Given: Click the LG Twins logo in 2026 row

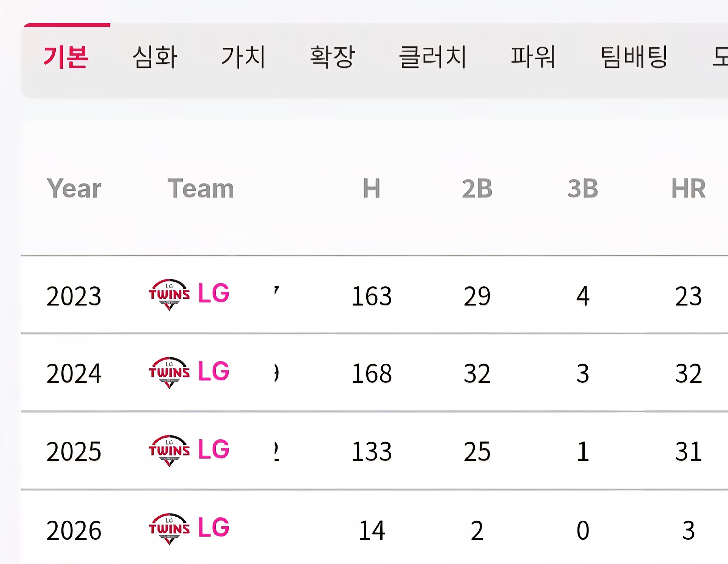Looking at the screenshot, I should (169, 529).
